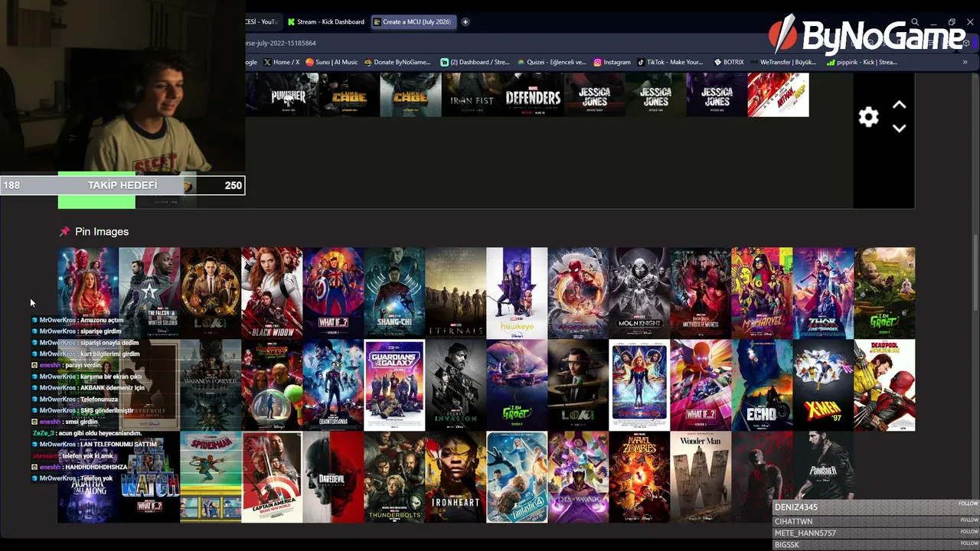Show hidden bookmarks with the overflow chevron
The image size is (980, 551).
pos(965,62)
